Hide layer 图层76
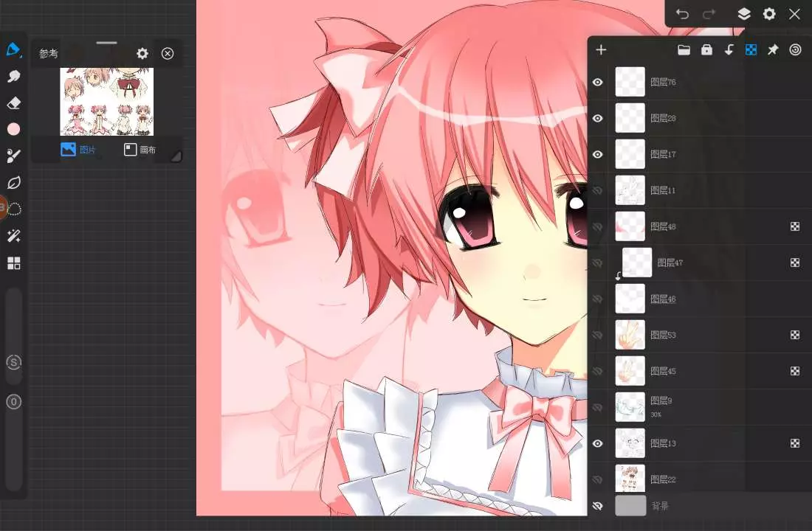 [598, 83]
